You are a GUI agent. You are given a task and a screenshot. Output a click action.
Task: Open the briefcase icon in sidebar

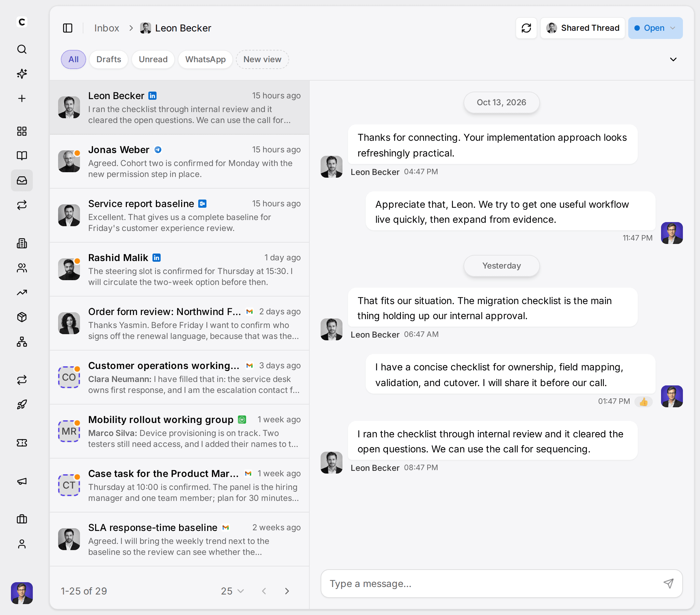click(x=22, y=519)
